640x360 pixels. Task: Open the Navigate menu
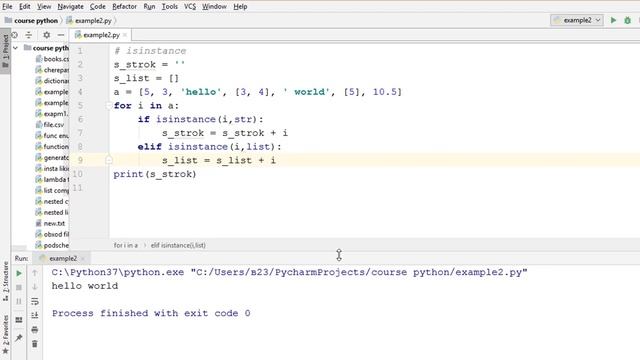click(x=70, y=7)
